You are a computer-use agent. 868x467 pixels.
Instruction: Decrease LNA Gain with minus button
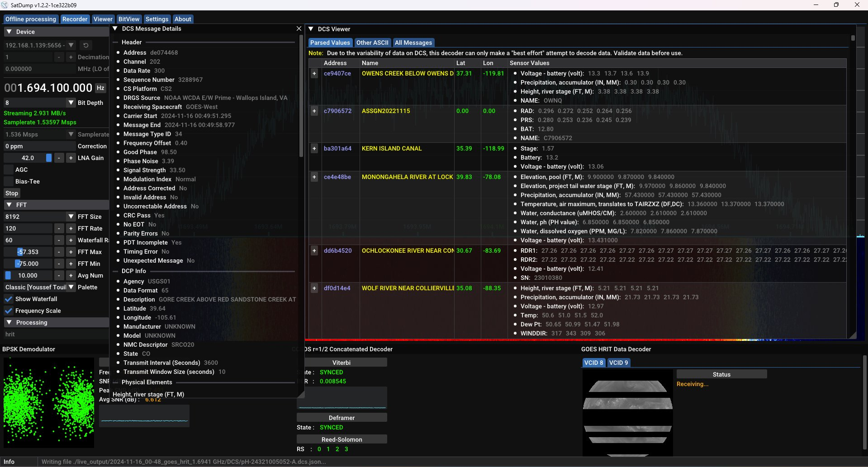coord(59,158)
